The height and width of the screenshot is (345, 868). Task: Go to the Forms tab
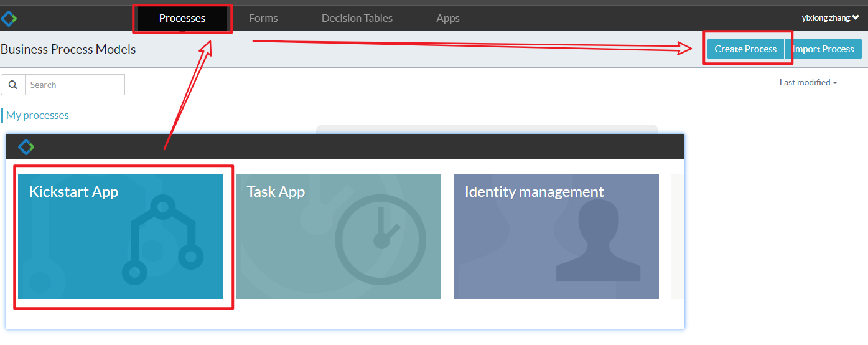point(263,18)
